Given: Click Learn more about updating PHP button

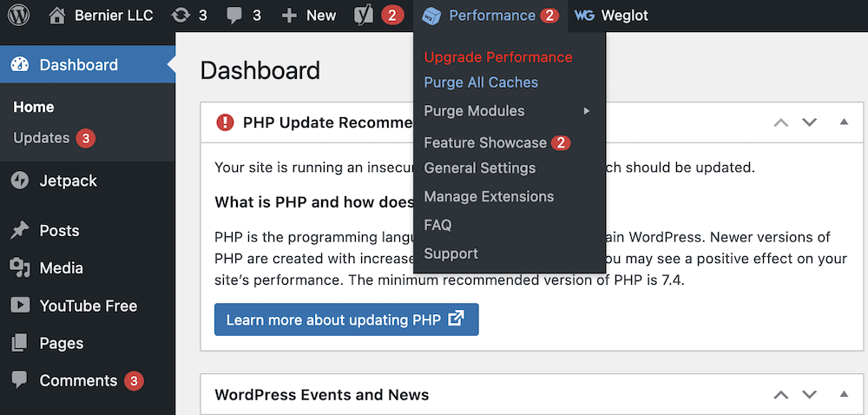Looking at the screenshot, I should point(346,319).
